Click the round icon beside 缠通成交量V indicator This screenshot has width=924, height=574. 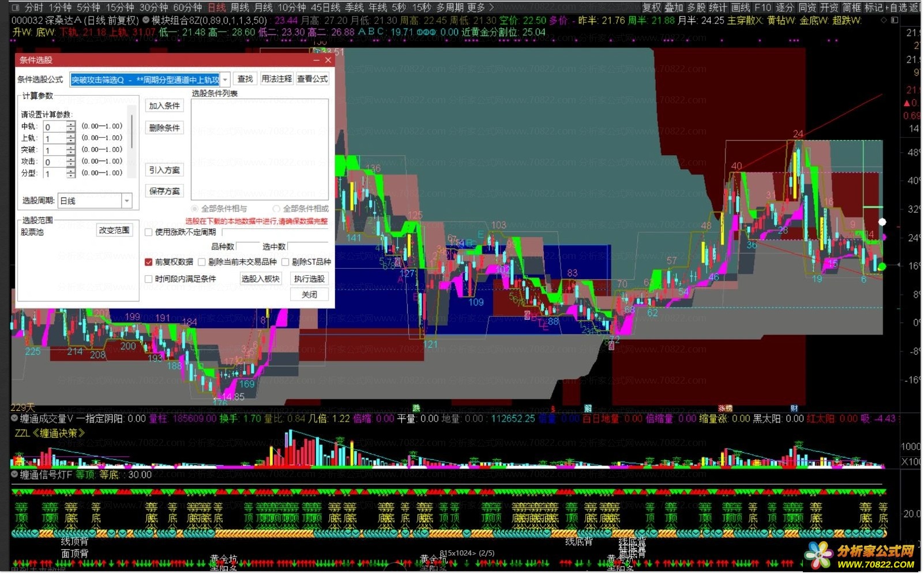tap(15, 419)
